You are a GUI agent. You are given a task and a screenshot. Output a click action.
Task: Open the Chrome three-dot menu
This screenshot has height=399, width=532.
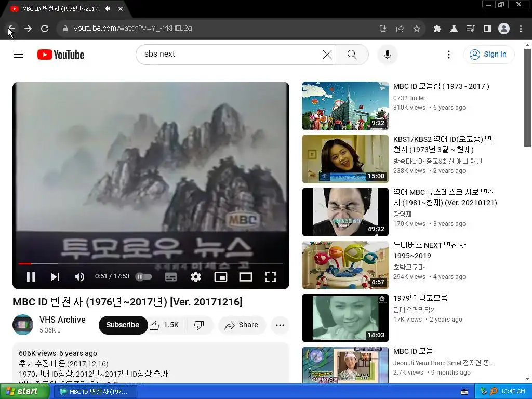521,29
